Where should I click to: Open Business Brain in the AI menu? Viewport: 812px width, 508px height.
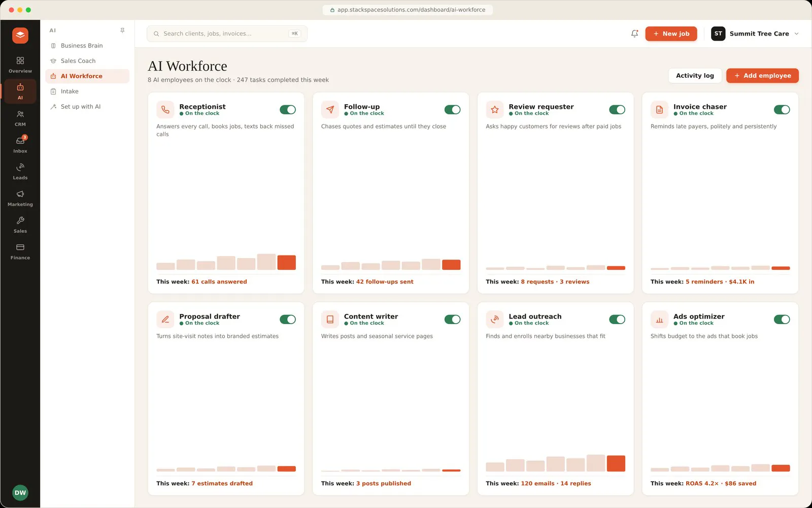[87, 46]
